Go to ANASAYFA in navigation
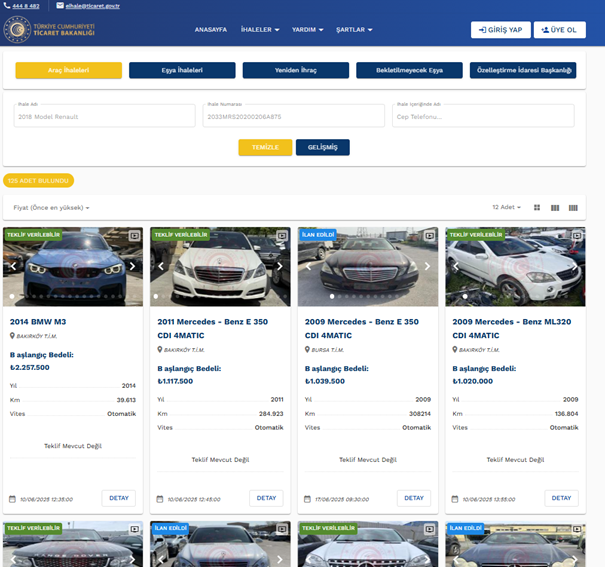 (x=211, y=30)
